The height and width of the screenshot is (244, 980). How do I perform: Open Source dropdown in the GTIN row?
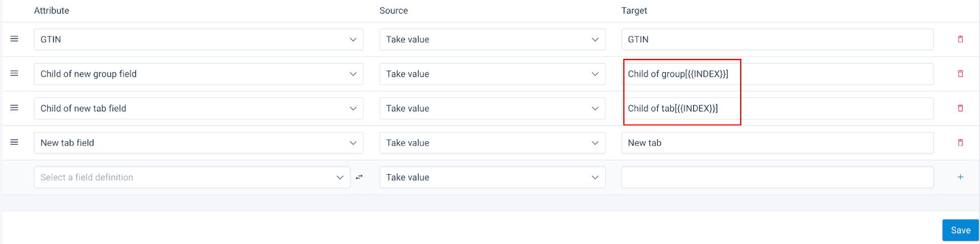click(x=492, y=39)
